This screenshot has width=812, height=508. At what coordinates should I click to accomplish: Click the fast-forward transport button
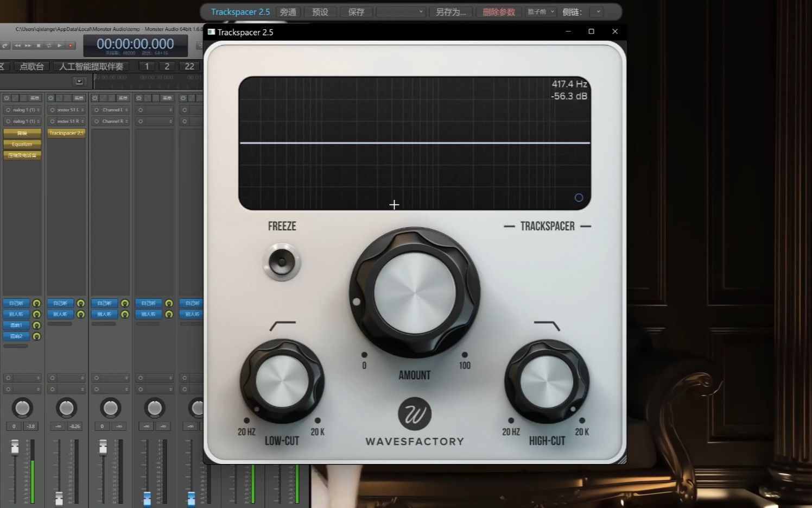click(x=28, y=46)
